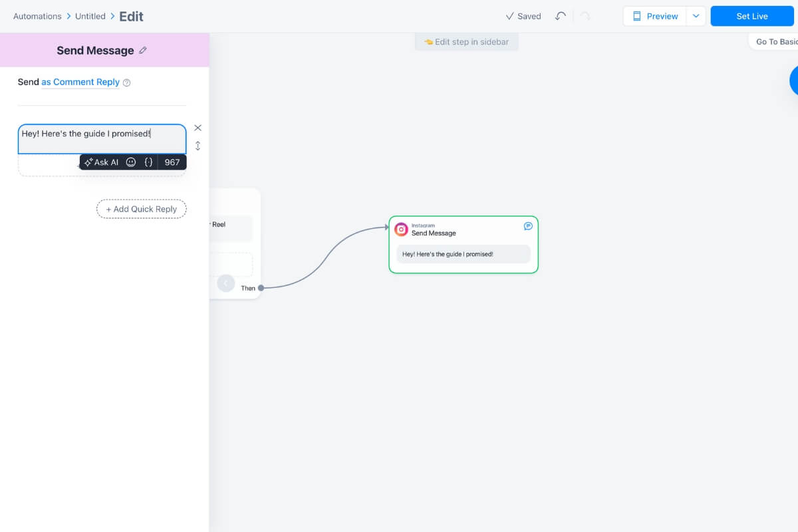This screenshot has width=798, height=532.
Task: Open the Preview dropdown chevron
Action: pos(698,16)
